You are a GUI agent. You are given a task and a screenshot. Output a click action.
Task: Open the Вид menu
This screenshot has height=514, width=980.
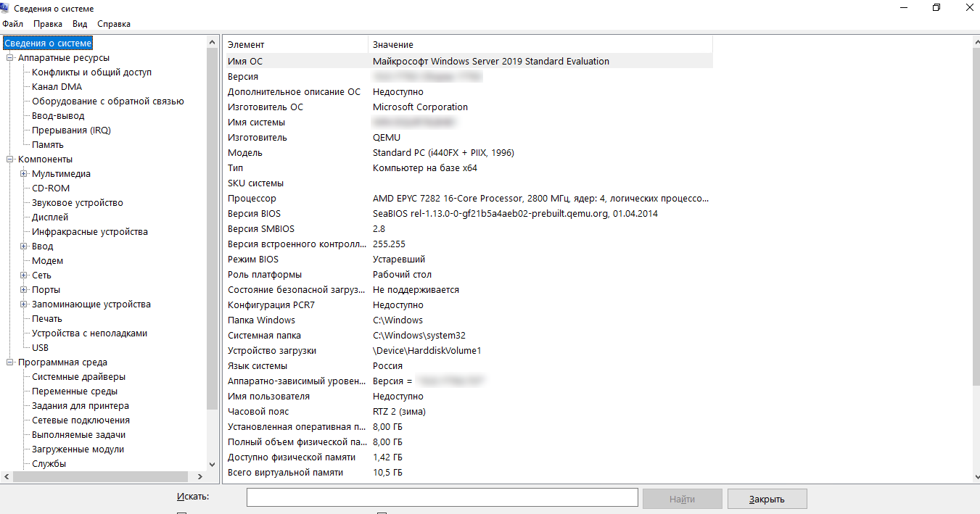80,24
